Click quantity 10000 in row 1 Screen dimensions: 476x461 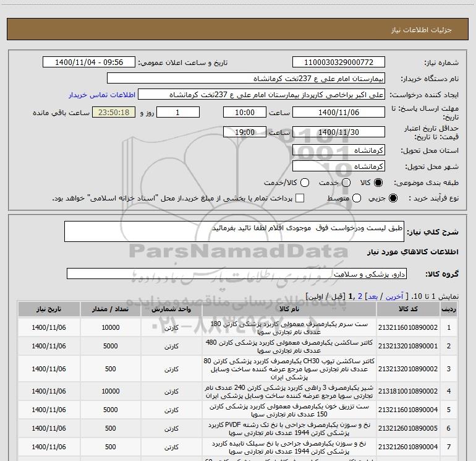click(110, 327)
